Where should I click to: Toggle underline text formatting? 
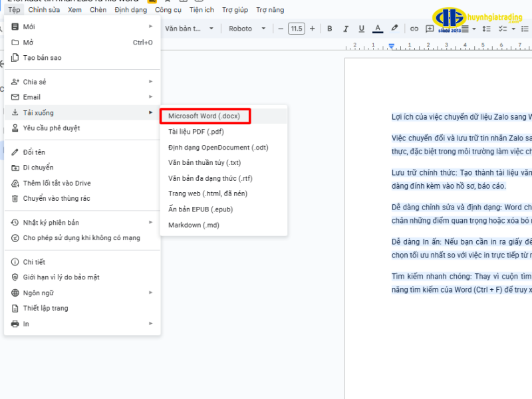tap(361, 29)
